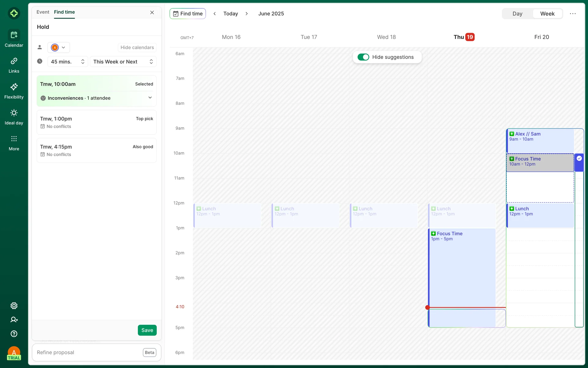This screenshot has height=368, width=588.
Task: Select the Tmw, 1:00pm Top pick suggestion
Action: [96, 122]
